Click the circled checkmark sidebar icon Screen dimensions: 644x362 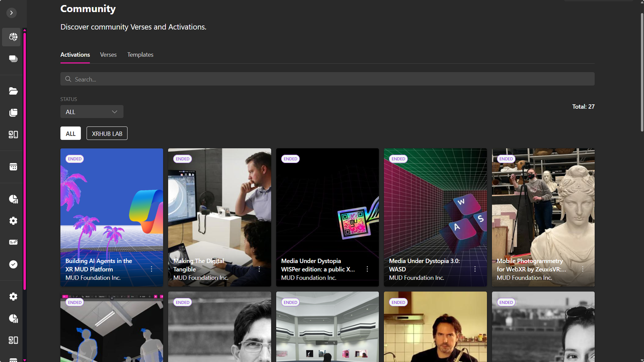click(13, 264)
